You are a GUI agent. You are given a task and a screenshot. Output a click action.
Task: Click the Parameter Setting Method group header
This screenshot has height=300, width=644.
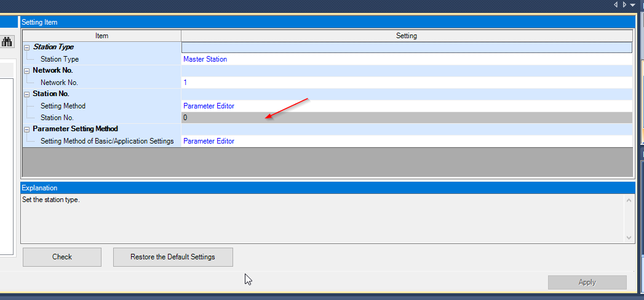click(x=75, y=129)
